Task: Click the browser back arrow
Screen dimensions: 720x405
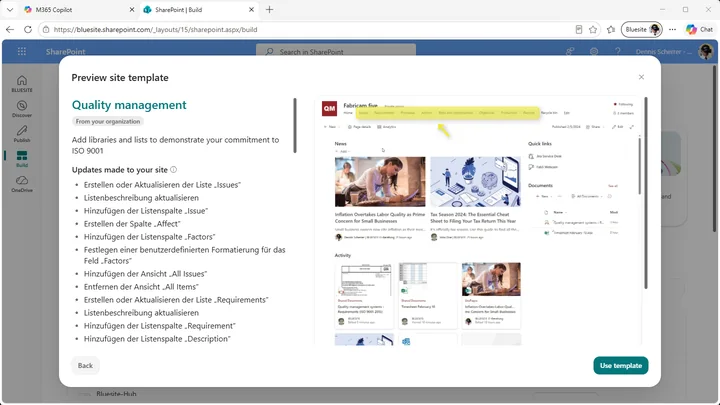Action: coord(10,29)
